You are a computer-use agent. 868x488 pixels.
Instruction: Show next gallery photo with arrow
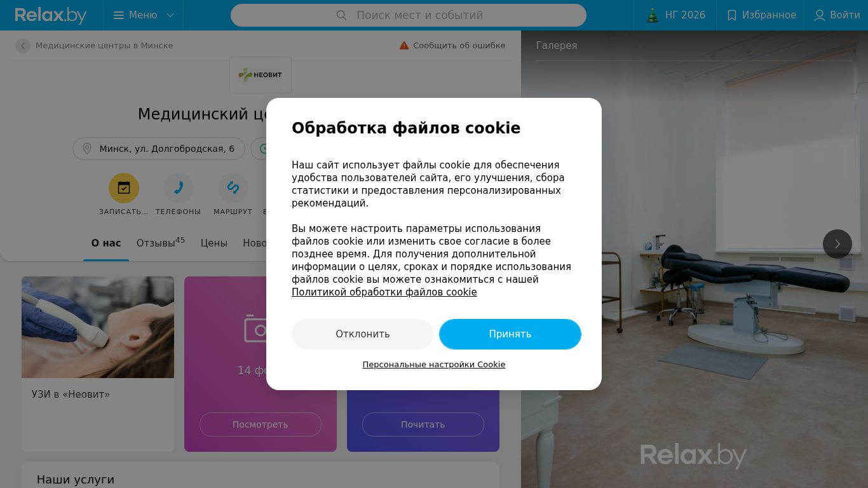click(x=837, y=244)
